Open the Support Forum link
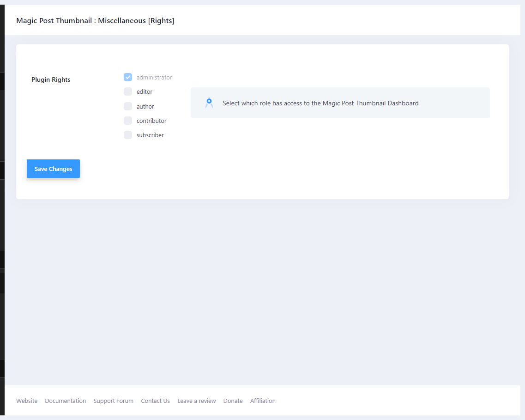Viewport: 525px width, 420px height. coord(113,401)
